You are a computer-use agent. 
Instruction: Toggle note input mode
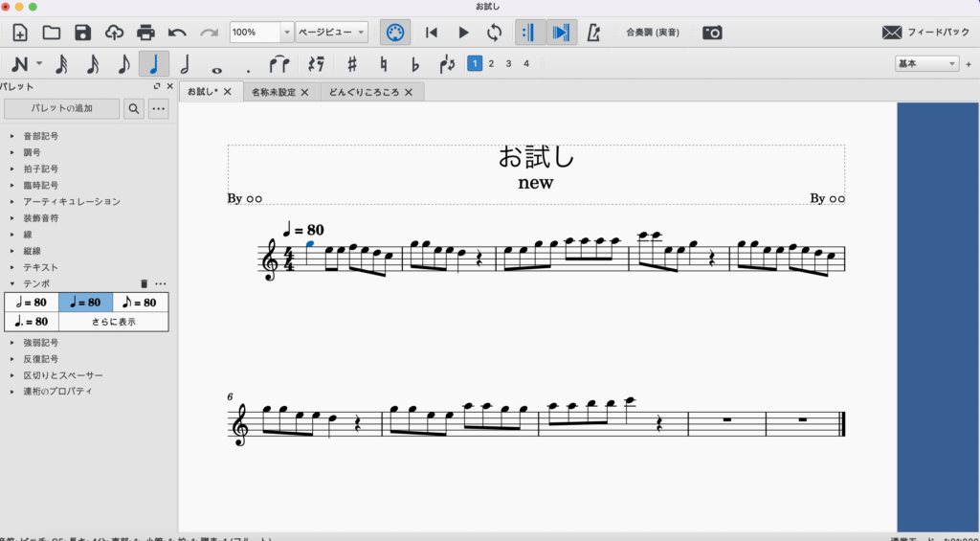[x=20, y=64]
